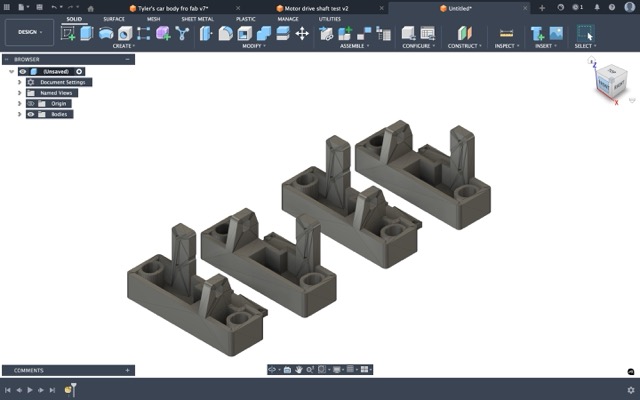Add a new comment with plus button

click(127, 371)
